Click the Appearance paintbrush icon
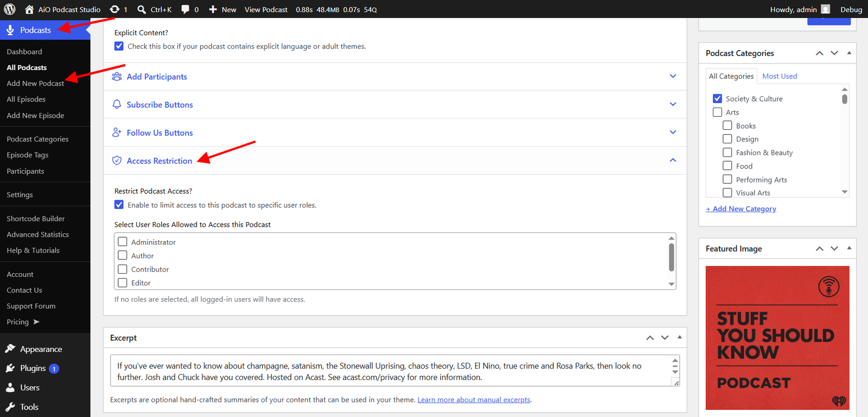 (x=10, y=349)
